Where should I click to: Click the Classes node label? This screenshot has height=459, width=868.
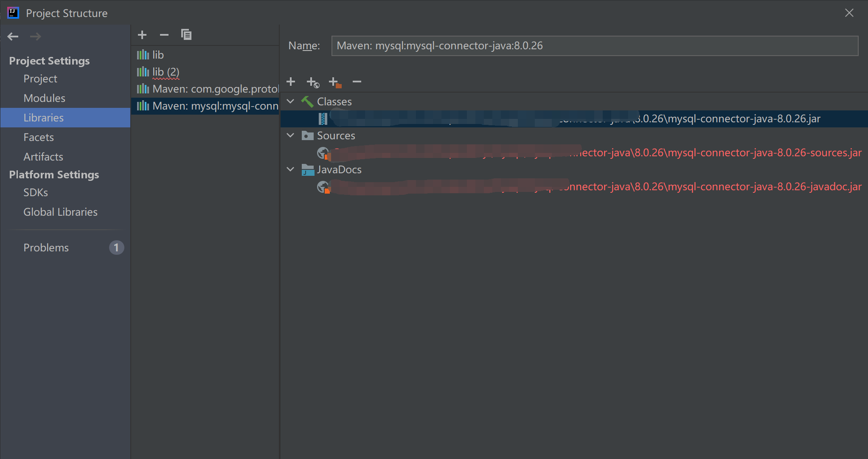click(334, 101)
